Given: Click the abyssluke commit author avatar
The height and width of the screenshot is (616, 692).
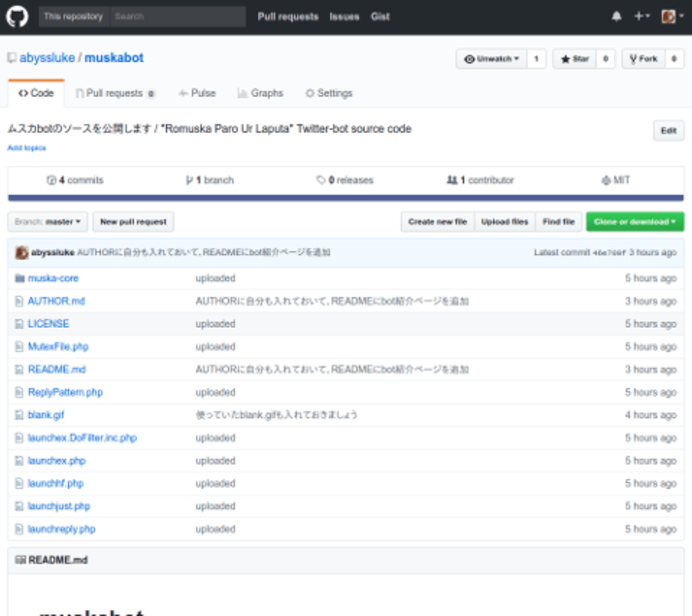Looking at the screenshot, I should [x=21, y=253].
